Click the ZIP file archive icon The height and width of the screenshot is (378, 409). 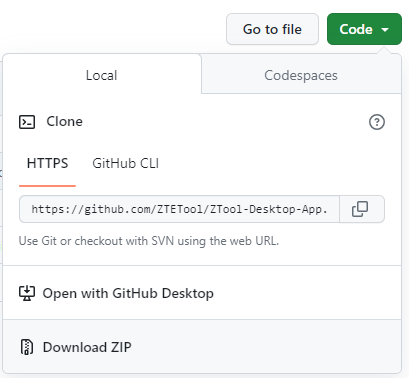(27, 347)
